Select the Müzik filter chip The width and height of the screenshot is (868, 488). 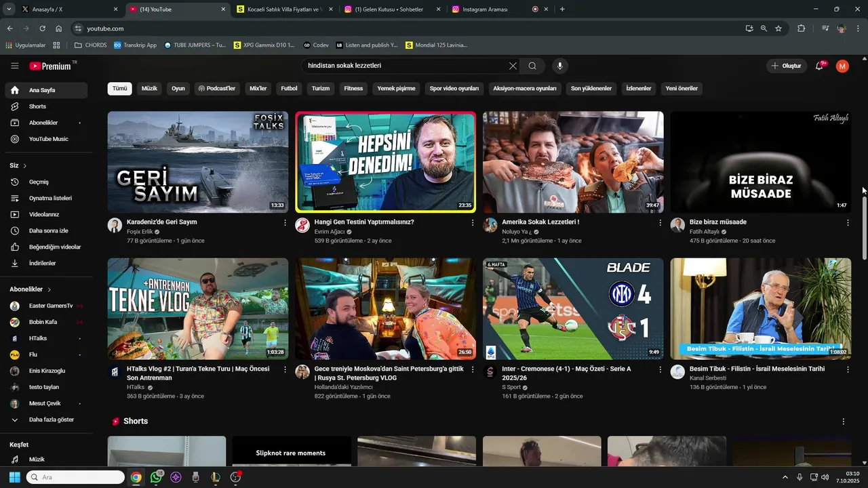[149, 89]
